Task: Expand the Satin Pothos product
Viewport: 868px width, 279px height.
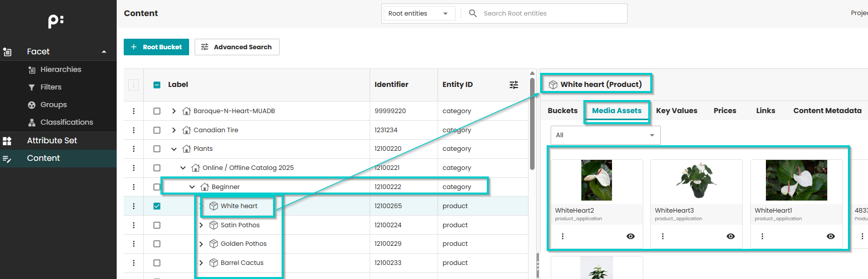Action: (x=201, y=225)
